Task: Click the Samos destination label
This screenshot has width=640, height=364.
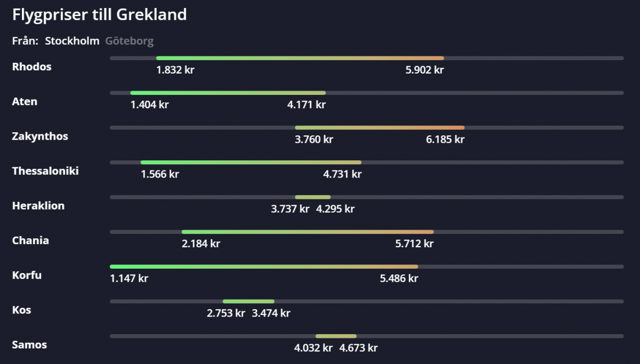Action: pyautogui.click(x=29, y=345)
